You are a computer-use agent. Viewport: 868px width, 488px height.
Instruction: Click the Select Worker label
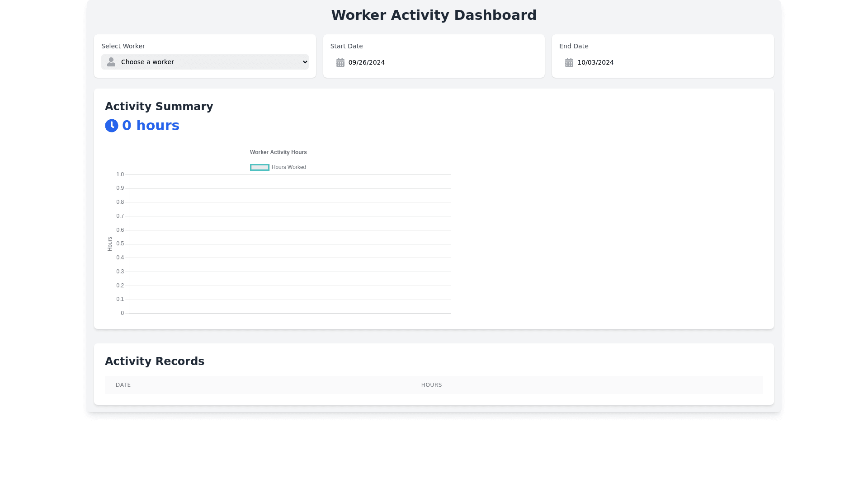click(123, 46)
